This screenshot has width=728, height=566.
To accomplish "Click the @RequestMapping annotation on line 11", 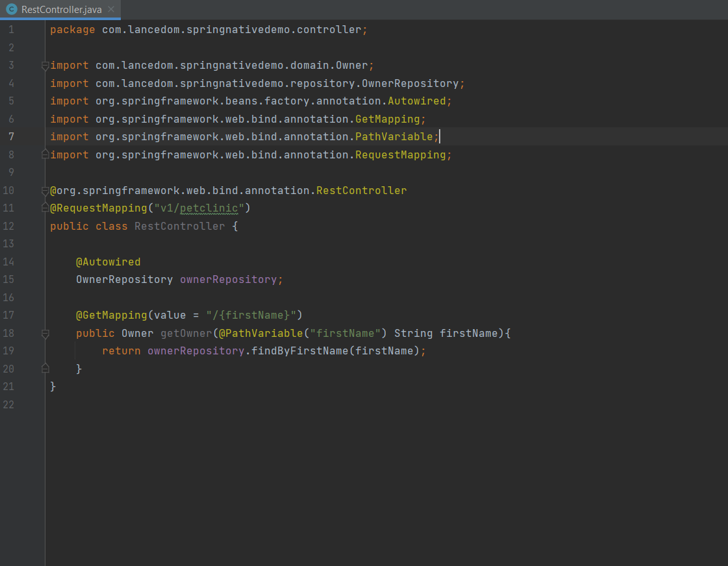I will (x=99, y=208).
